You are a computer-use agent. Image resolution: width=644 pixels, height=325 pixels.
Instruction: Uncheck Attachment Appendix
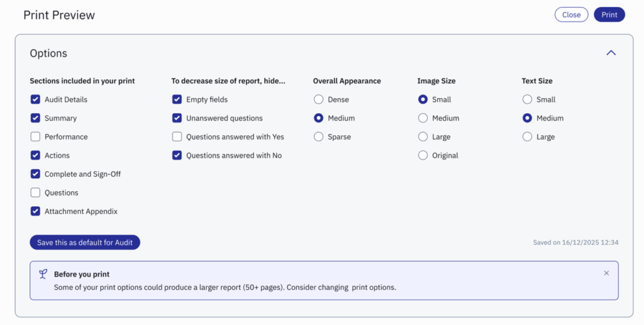pos(35,212)
